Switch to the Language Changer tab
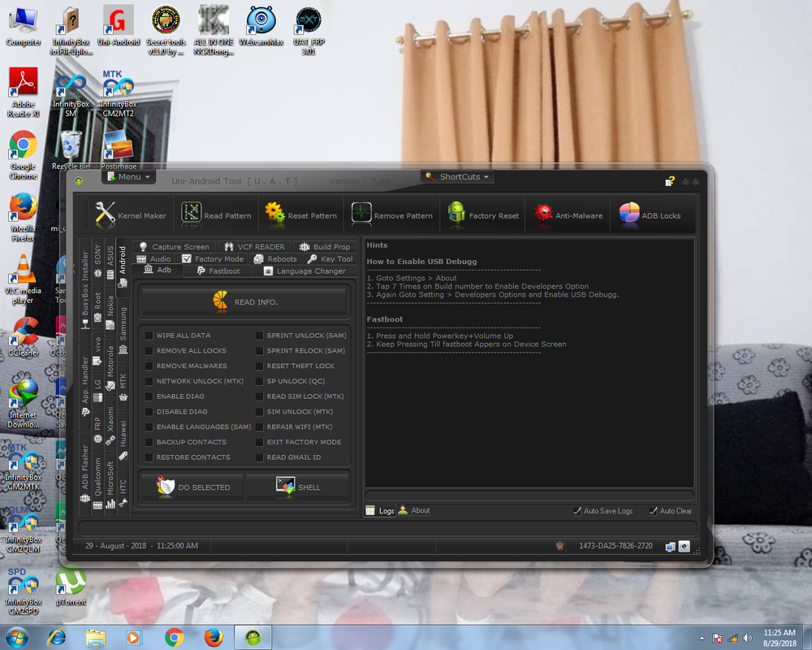Viewport: 812px width, 650px height. point(304,271)
